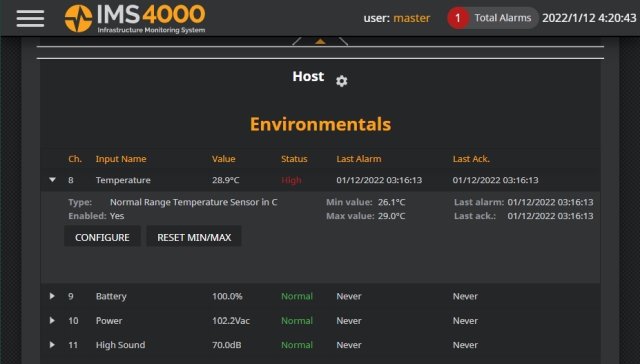640x364 pixels.
Task: Expand the High Sound channel 11 row
Action: click(x=52, y=344)
